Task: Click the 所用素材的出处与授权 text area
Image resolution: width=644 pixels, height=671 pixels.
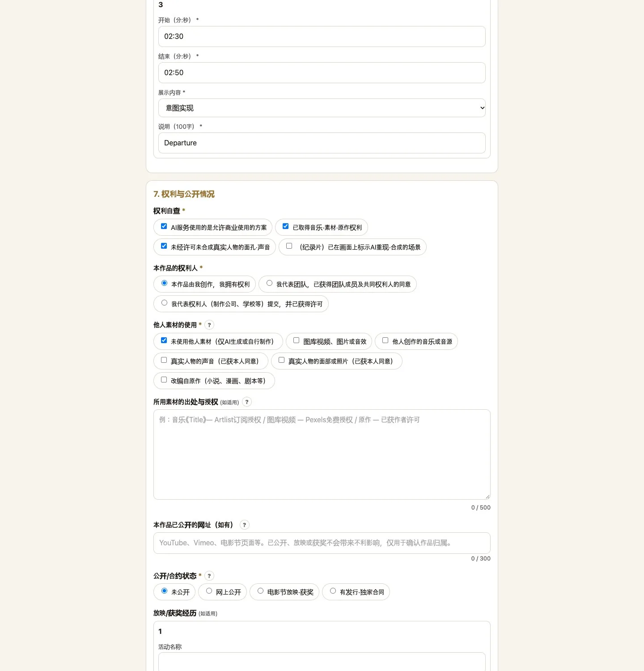Action: click(322, 454)
